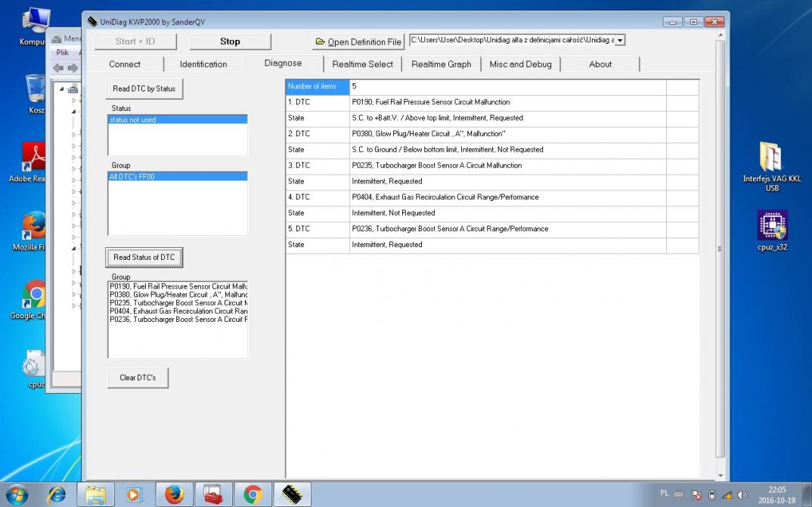Click the P0380 Glow Plug/Heater Circuit cell

tap(507, 134)
